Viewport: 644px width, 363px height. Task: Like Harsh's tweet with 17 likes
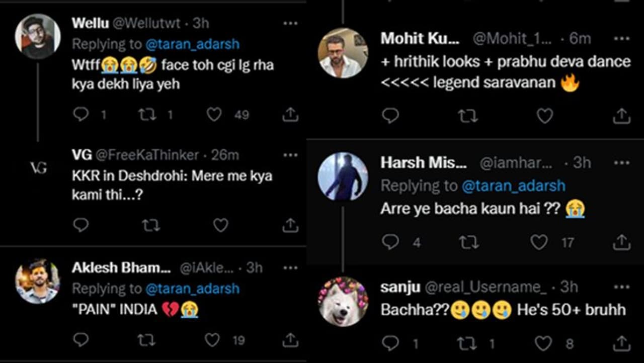pyautogui.click(x=539, y=242)
